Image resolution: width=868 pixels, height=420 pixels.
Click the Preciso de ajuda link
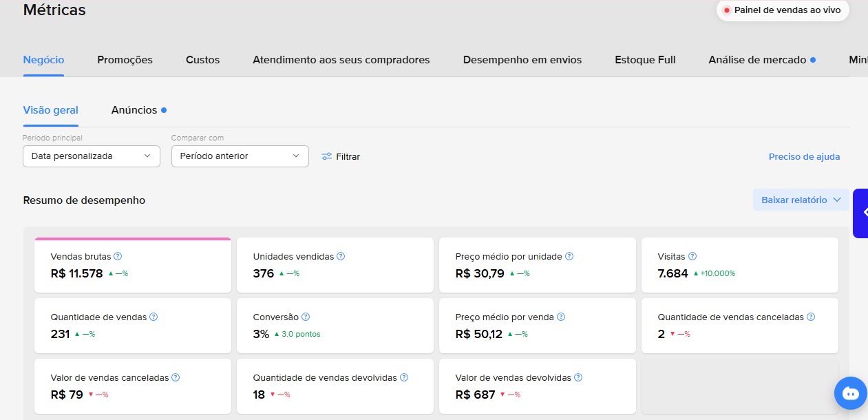pos(804,156)
